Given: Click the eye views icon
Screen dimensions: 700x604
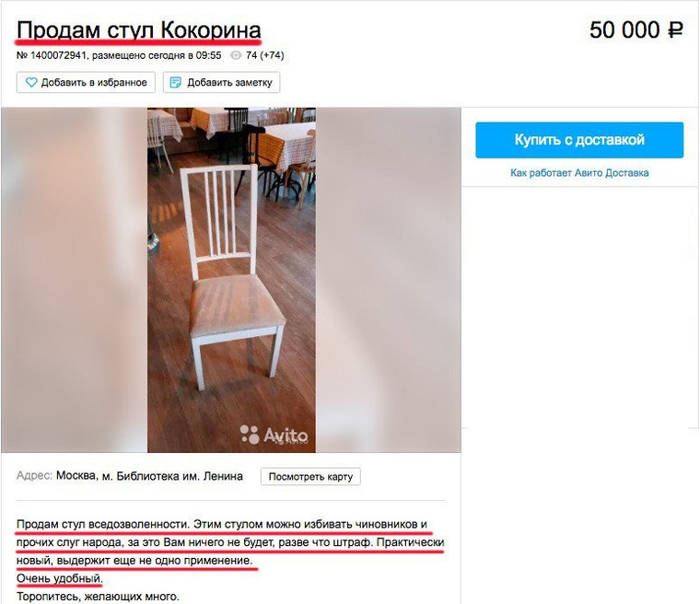Looking at the screenshot, I should (236, 55).
